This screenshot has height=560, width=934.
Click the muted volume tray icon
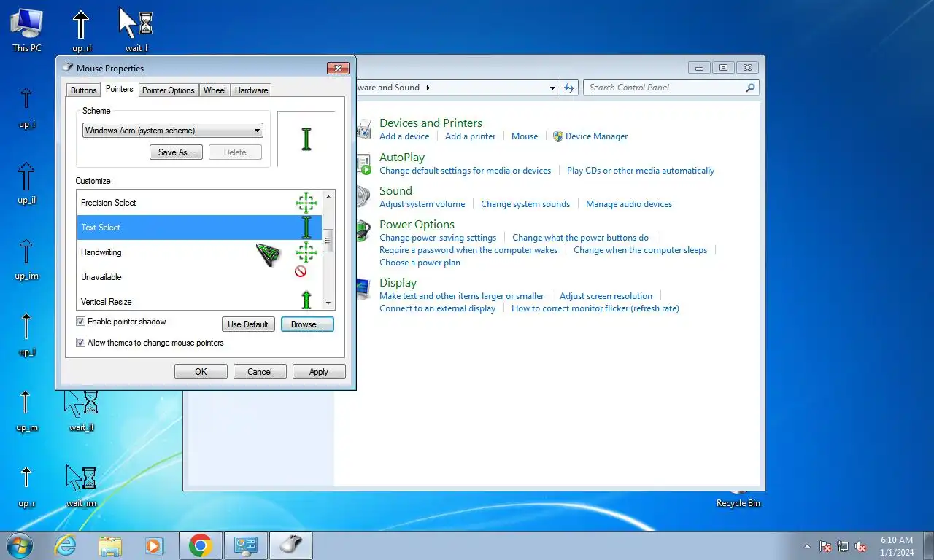(x=860, y=546)
